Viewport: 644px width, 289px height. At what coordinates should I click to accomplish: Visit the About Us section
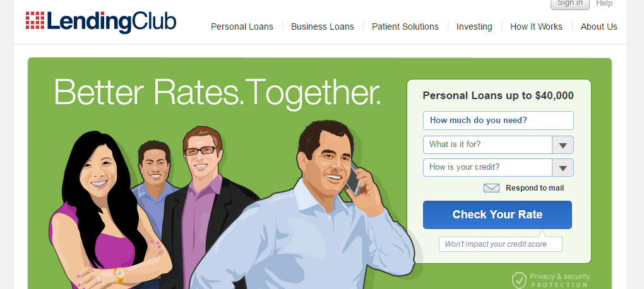599,27
